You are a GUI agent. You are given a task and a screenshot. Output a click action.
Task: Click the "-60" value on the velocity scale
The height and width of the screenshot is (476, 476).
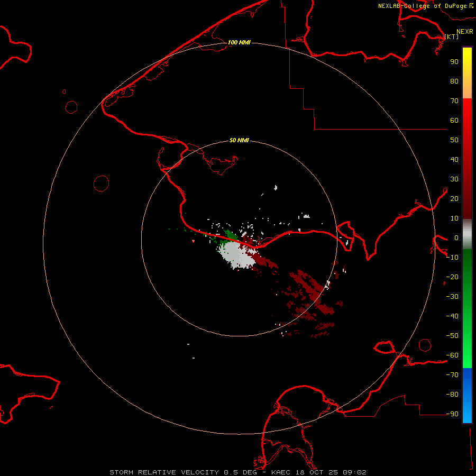tap(452, 355)
